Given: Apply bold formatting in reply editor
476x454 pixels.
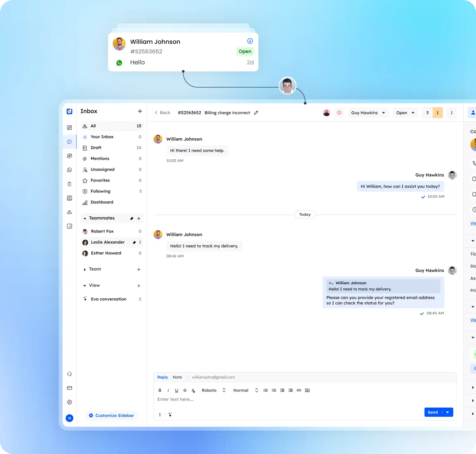Looking at the screenshot, I should coord(160,390).
